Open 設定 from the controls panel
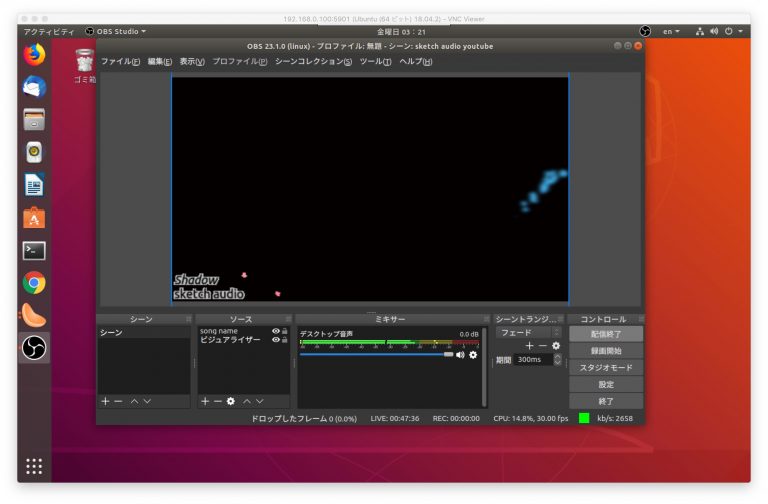768x504 pixels. pos(606,384)
